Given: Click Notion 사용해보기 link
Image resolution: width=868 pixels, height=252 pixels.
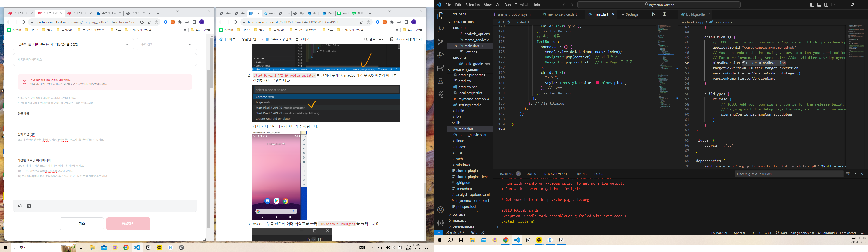Looking at the screenshot, I should click(406, 39).
